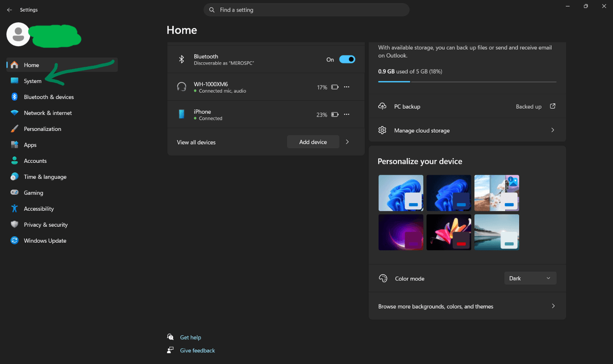The height and width of the screenshot is (364, 613).
Task: Click the back arrow in Settings title bar
Action: pyautogui.click(x=9, y=10)
